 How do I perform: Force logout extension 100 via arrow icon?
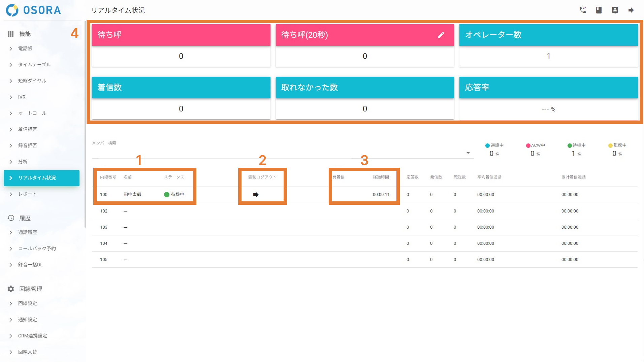(x=256, y=195)
